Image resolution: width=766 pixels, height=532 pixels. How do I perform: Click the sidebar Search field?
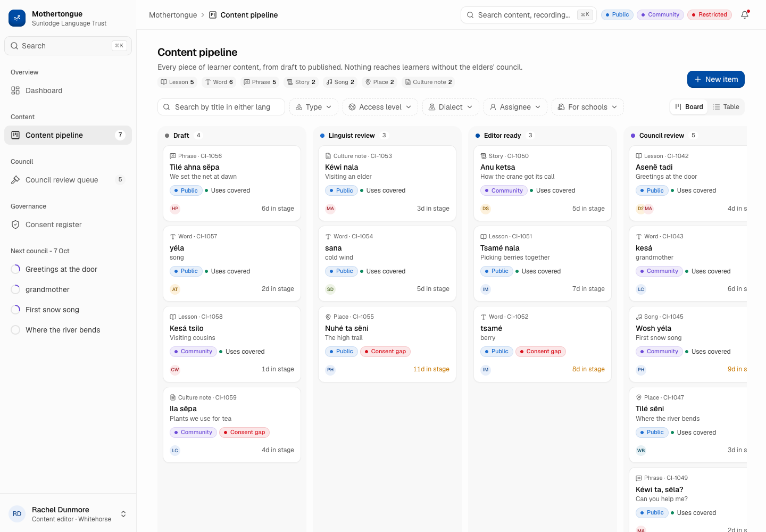[x=68, y=46]
